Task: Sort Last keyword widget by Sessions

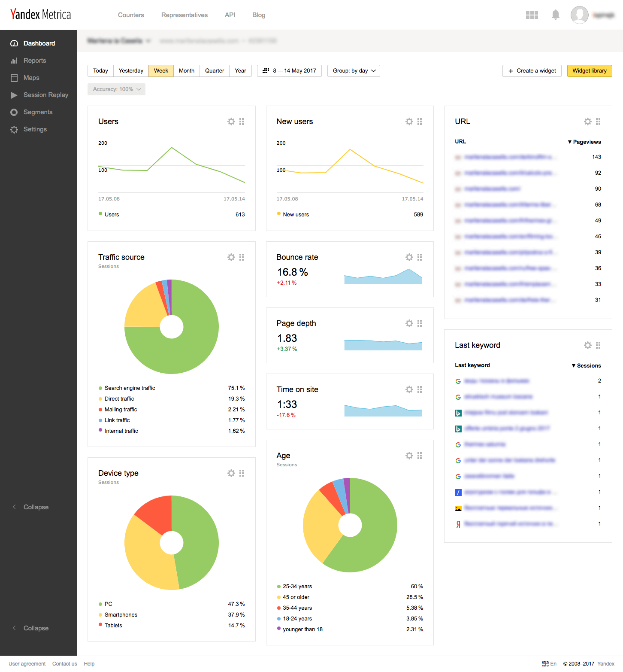Action: coord(586,365)
